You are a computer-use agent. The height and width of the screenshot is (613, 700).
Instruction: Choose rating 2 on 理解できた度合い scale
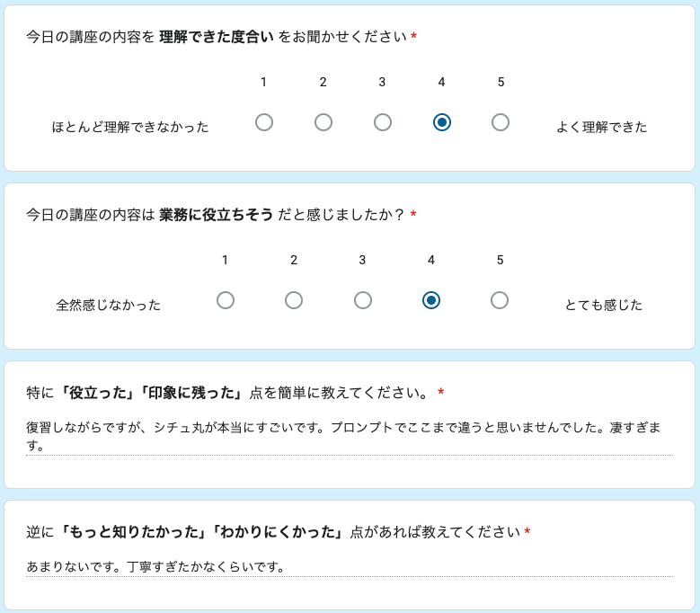pyautogui.click(x=323, y=122)
